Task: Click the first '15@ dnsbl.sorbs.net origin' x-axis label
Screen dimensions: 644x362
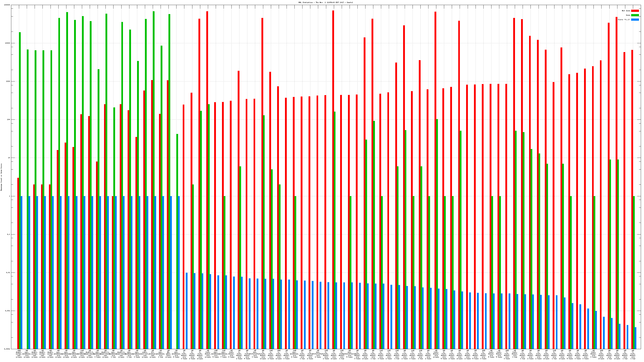Action: pos(19,354)
